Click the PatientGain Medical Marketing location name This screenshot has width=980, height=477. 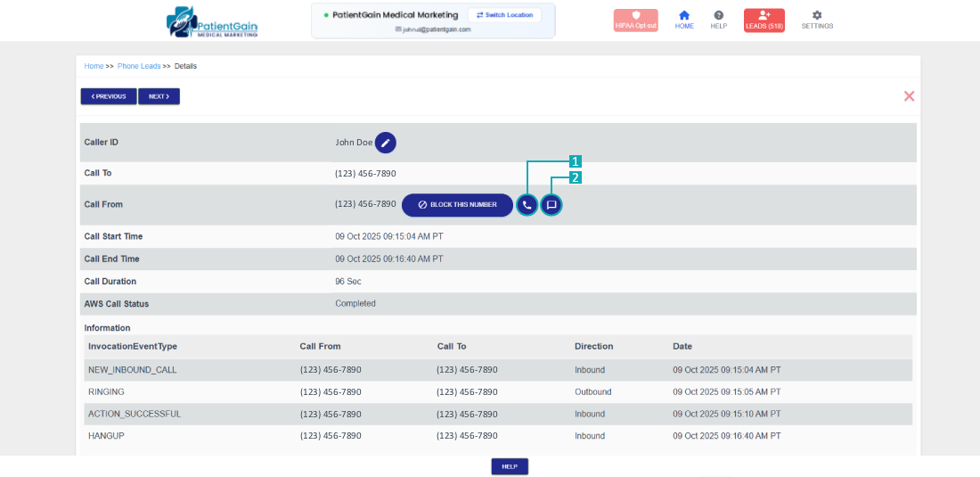coord(395,15)
